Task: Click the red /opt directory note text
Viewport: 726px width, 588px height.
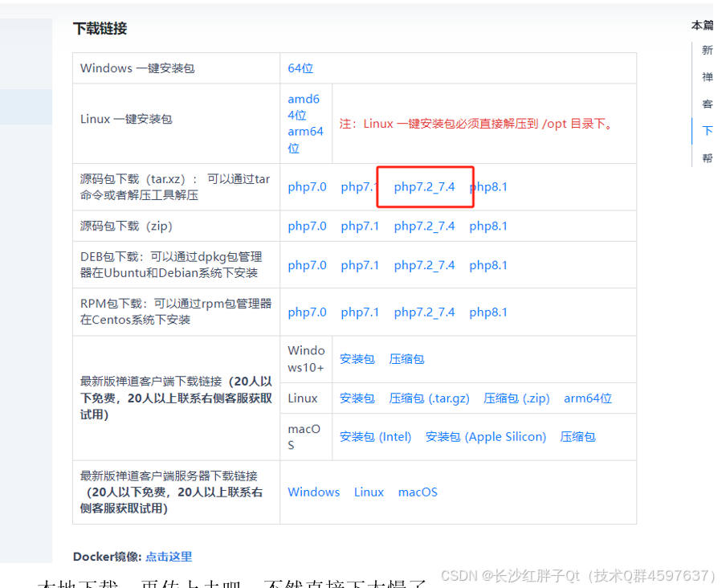Action: [477, 124]
